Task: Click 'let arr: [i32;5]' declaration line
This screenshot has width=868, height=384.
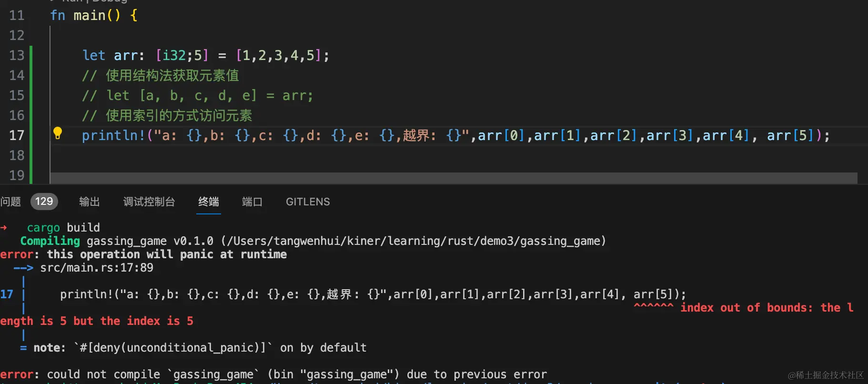Action: point(205,55)
